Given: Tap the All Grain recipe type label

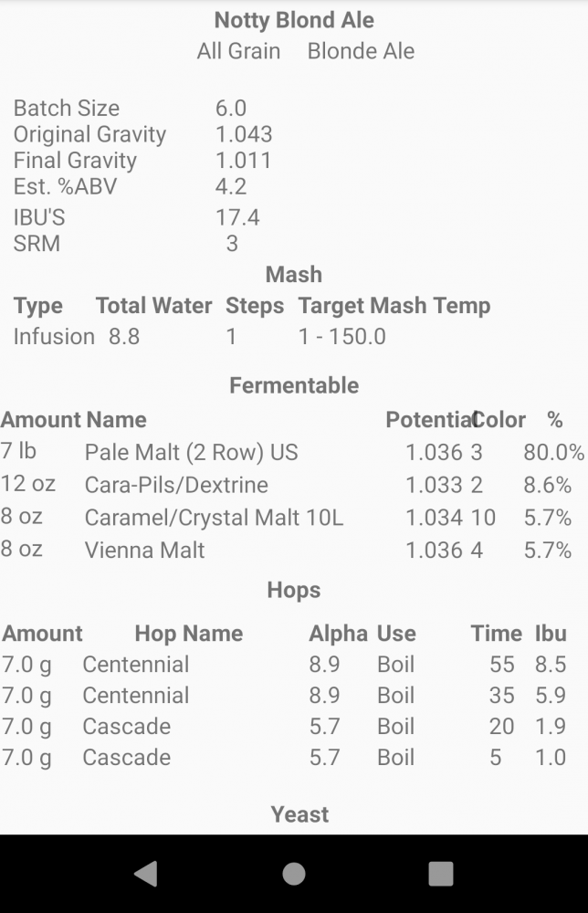Looking at the screenshot, I should (238, 51).
